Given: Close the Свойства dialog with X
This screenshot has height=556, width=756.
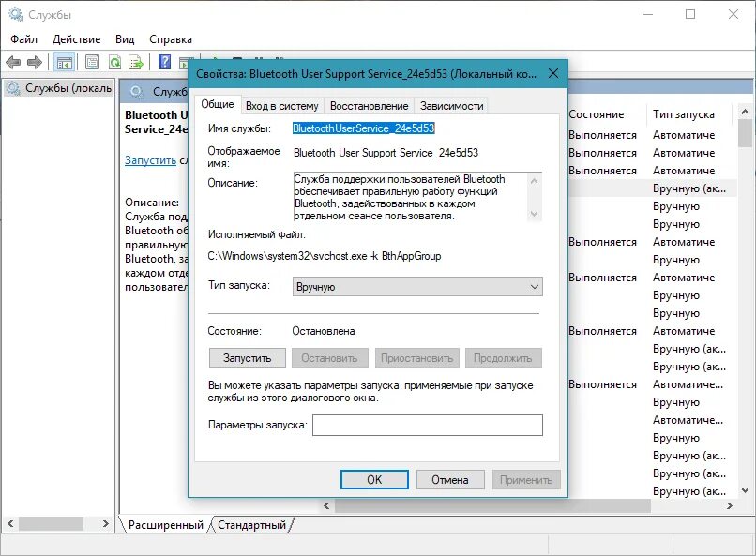Looking at the screenshot, I should click(x=553, y=73).
